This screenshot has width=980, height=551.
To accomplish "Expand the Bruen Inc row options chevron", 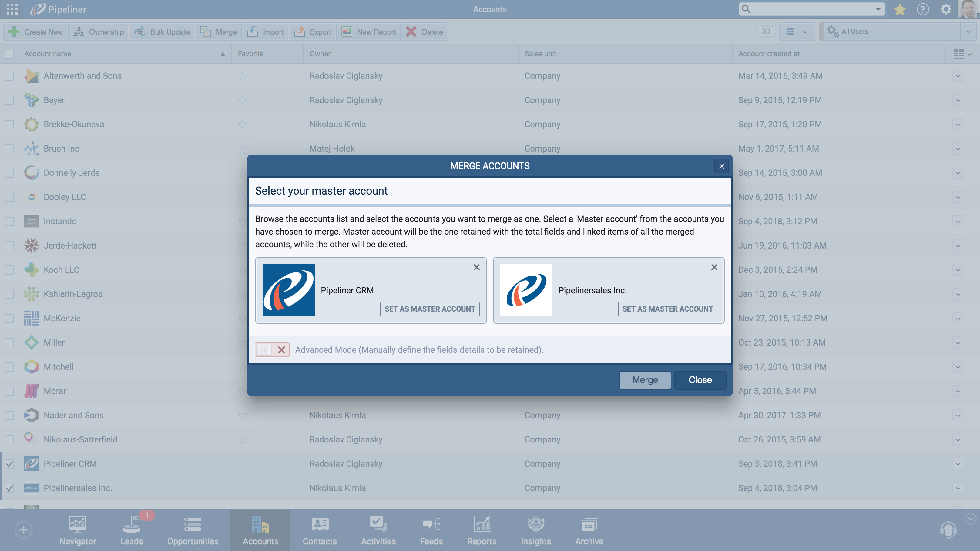I will [x=958, y=149].
